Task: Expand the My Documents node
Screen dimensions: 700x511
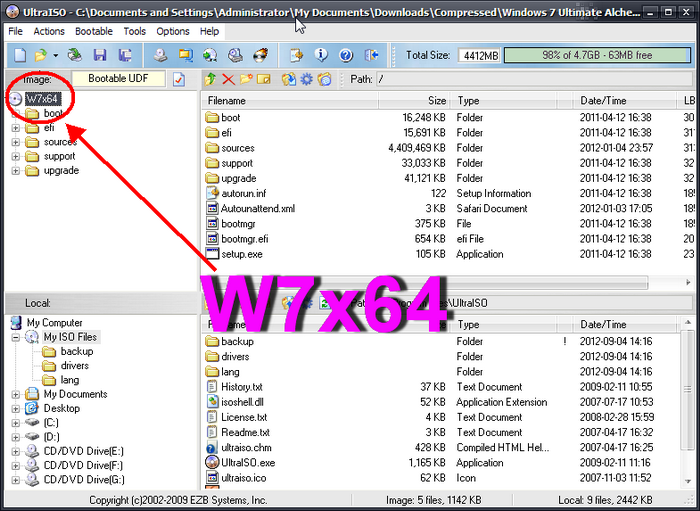Action: coord(16,395)
